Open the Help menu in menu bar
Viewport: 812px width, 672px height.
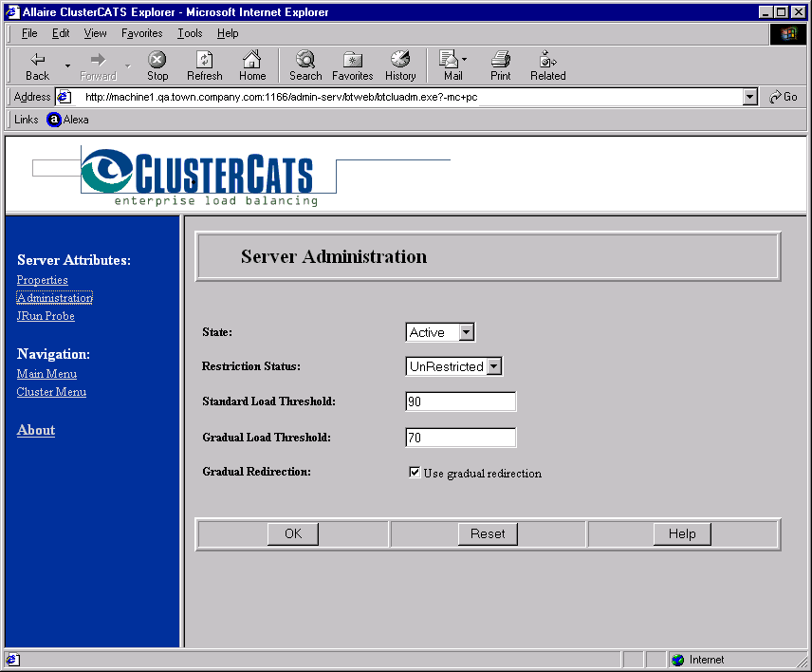tap(228, 33)
